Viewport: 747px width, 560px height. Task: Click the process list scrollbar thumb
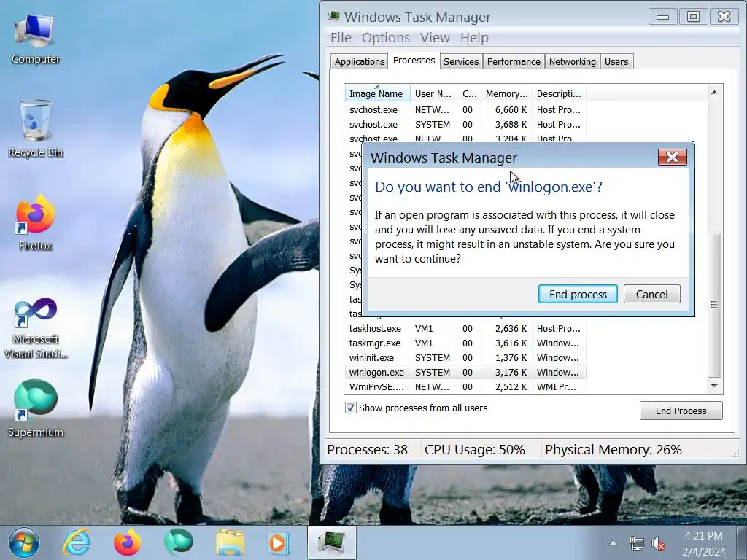point(714,305)
